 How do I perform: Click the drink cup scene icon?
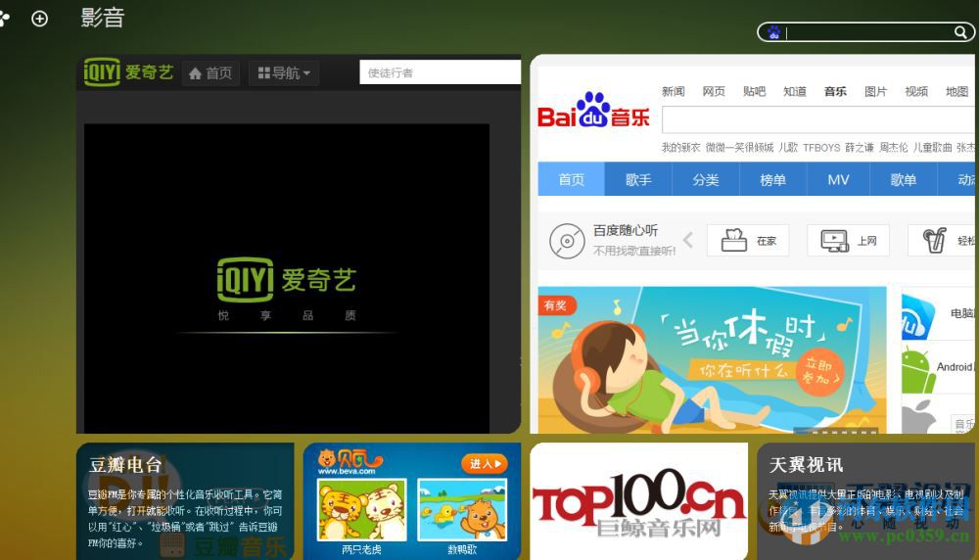[x=935, y=241]
